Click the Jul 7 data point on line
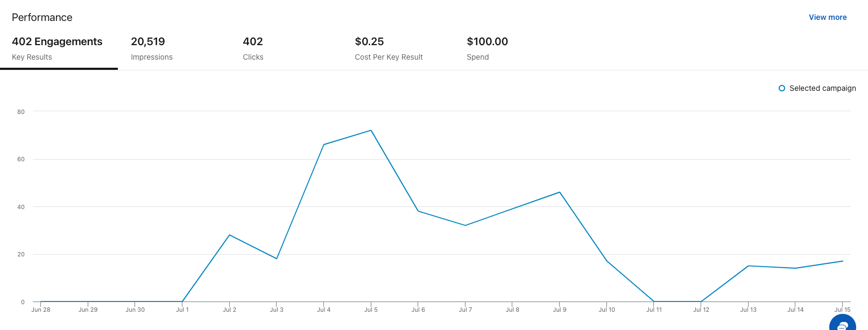This screenshot has height=330, width=868. coord(465,225)
